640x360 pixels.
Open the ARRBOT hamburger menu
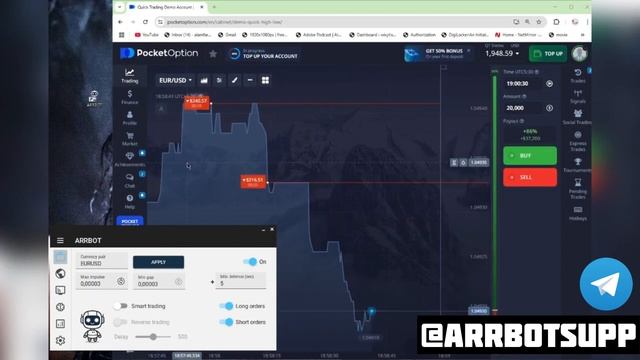click(60, 240)
